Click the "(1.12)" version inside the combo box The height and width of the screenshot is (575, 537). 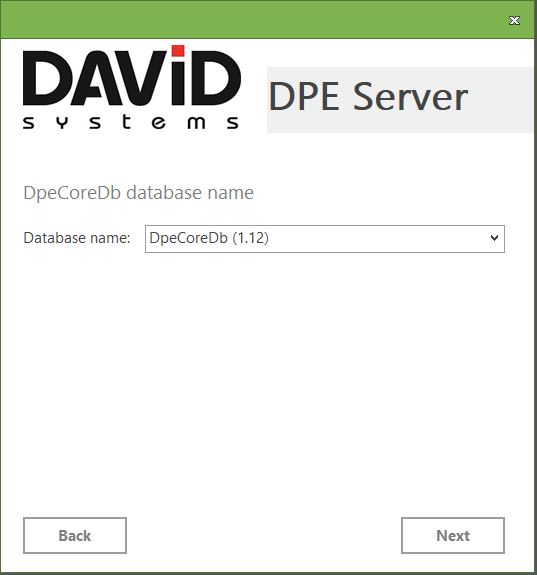(251, 238)
